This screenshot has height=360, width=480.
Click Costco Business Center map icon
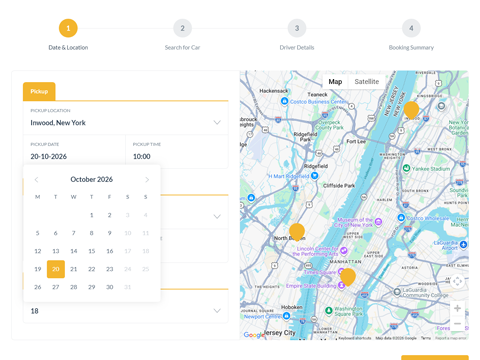click(x=284, y=101)
